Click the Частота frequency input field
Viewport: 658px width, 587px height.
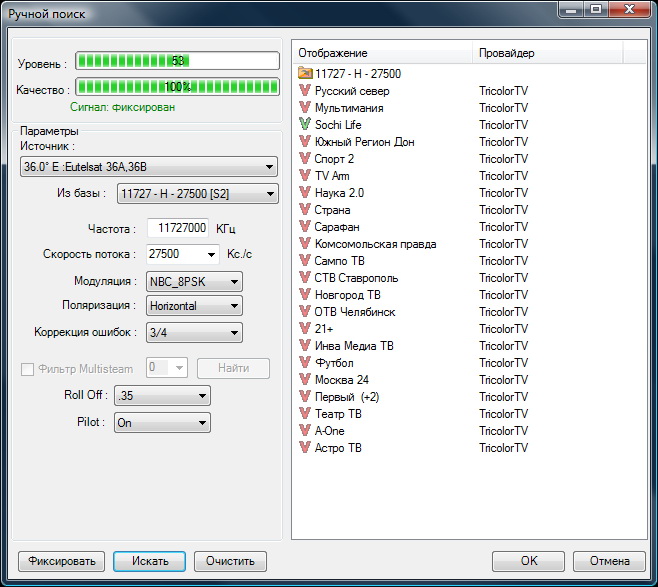tap(178, 228)
